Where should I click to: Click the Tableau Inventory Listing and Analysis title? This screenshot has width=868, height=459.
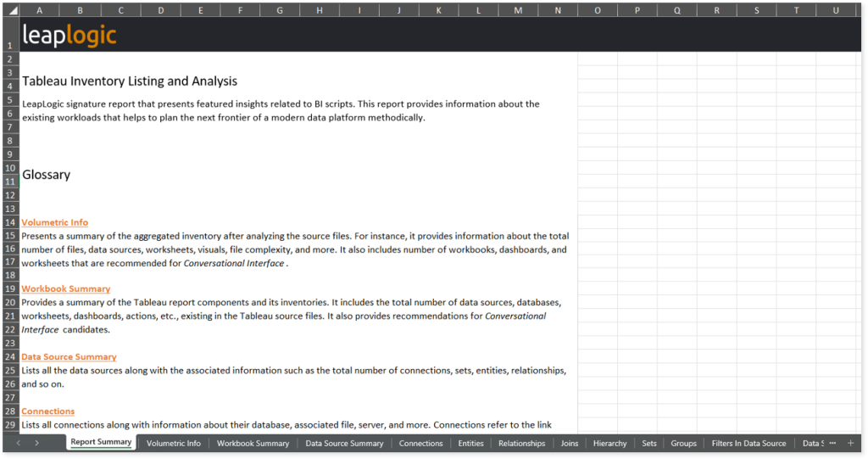pos(130,81)
